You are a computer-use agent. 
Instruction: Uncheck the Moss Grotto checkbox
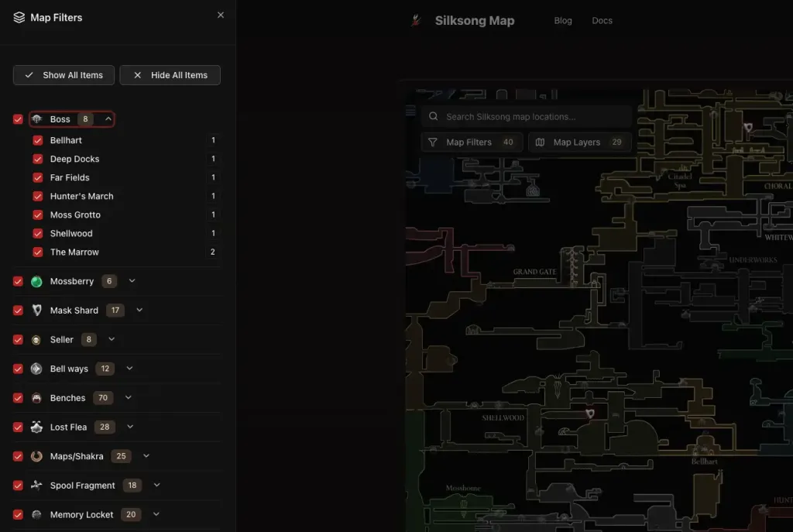[37, 215]
